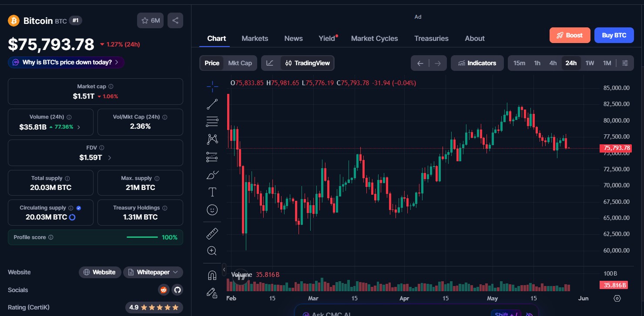This screenshot has height=316, width=644.
Task: Switch to the News tab
Action: click(294, 38)
